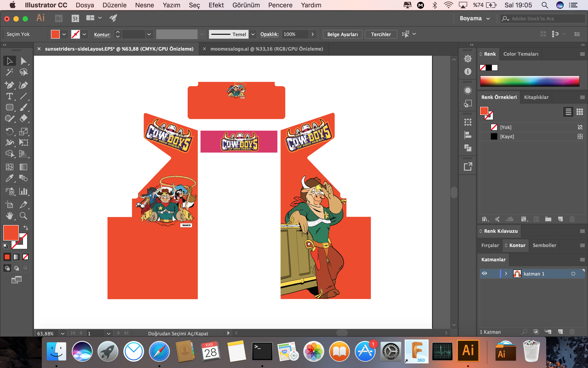The width and height of the screenshot is (588, 368).
Task: Select the Free Transform tool
Action: [x=24, y=142]
